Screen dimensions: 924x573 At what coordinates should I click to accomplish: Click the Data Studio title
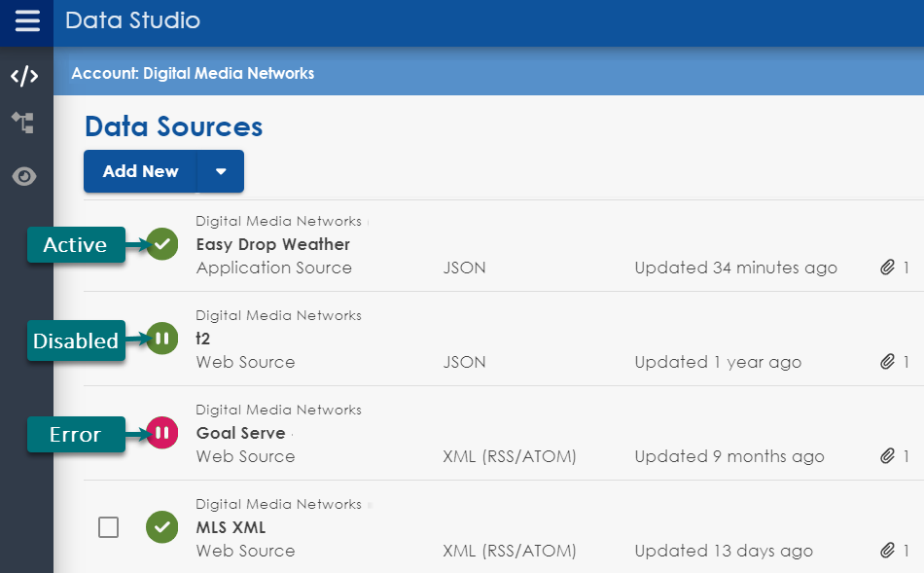(x=132, y=20)
